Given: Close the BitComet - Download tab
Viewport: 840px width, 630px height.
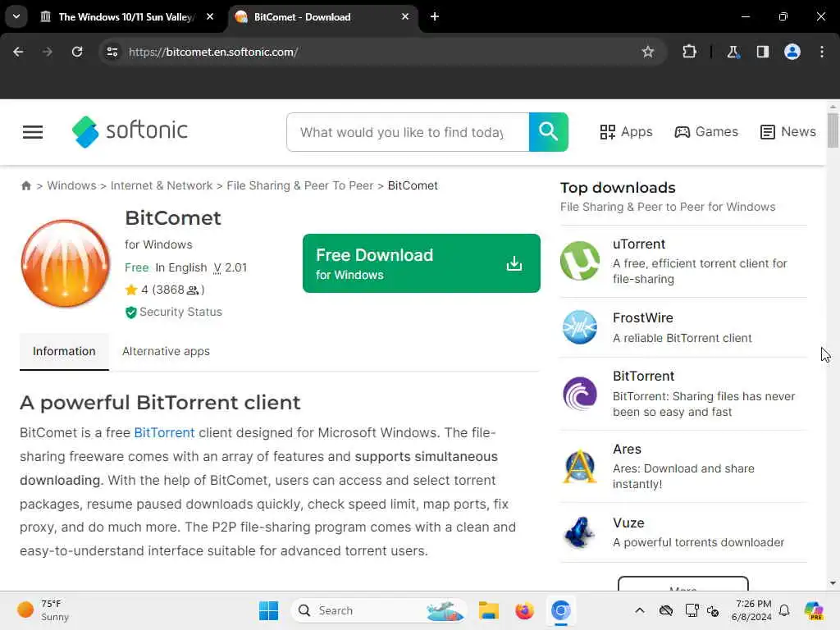Looking at the screenshot, I should coord(405,16).
